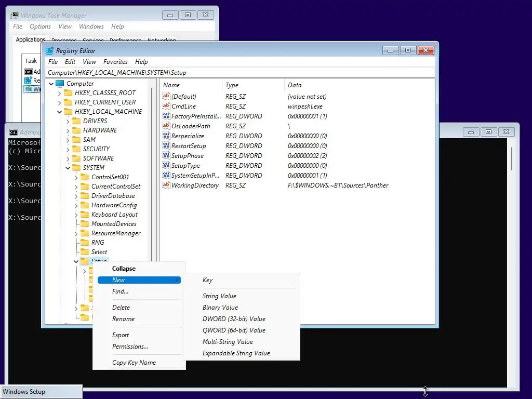Click the Command Prompt window title icon
Image resolution: width=532 pixels, height=399 pixels.
pos(14,132)
